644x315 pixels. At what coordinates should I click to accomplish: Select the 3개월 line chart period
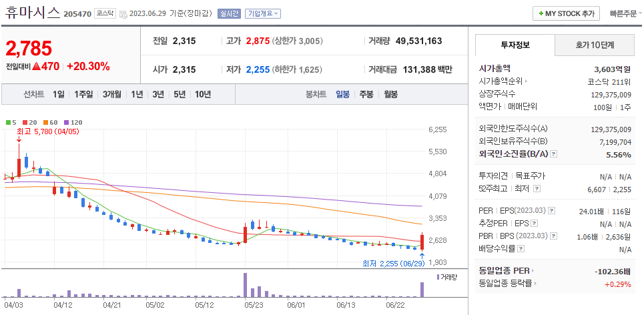111,95
